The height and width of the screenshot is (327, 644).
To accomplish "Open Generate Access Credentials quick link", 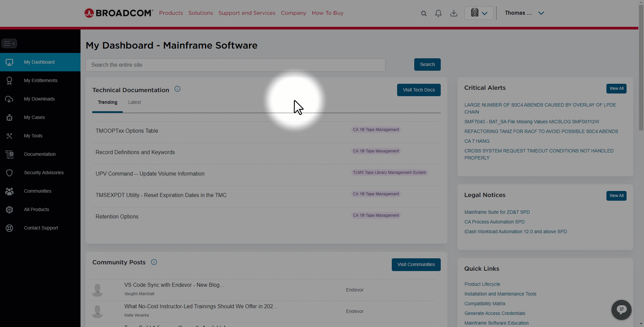I will pyautogui.click(x=495, y=314).
